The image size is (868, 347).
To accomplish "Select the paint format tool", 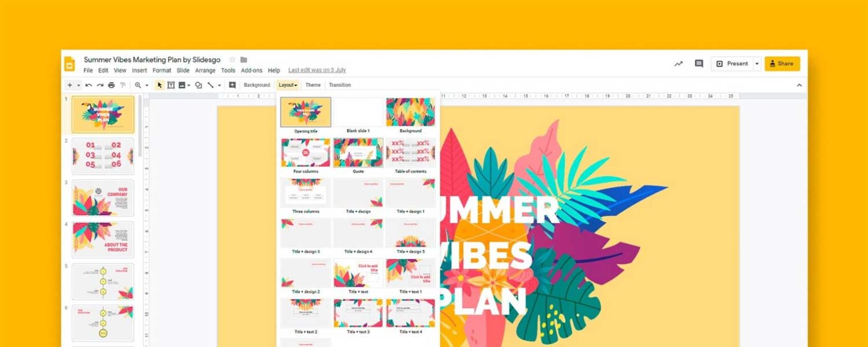I will coord(122,84).
